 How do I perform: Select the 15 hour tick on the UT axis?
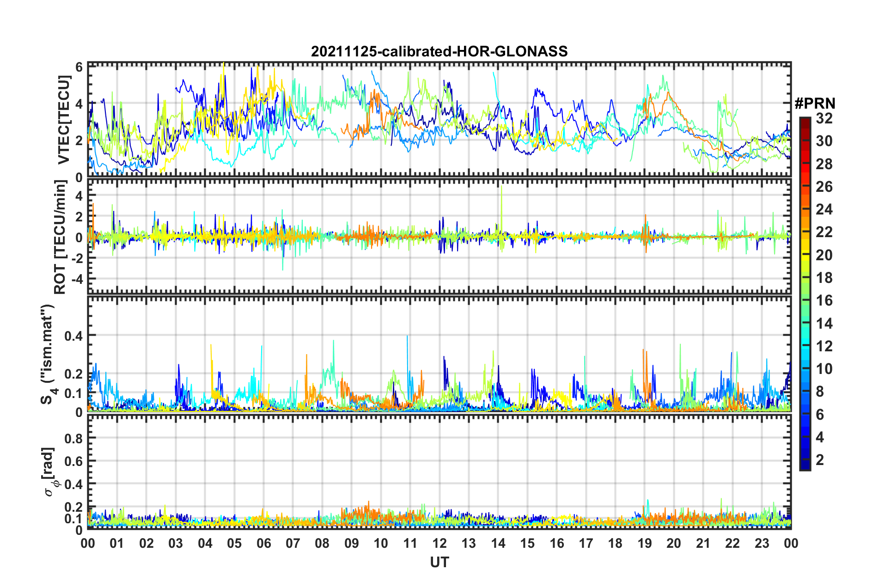527,543
